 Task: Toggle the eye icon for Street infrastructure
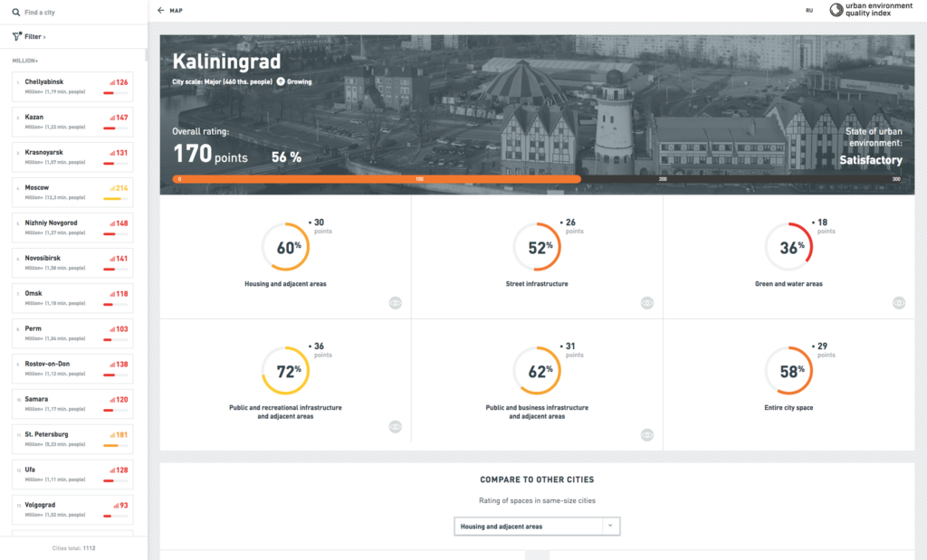[646, 303]
